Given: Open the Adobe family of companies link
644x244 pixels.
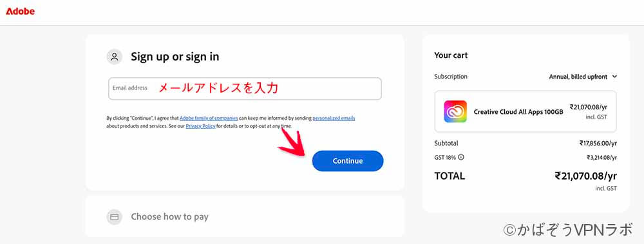Looking at the screenshot, I should (209, 118).
